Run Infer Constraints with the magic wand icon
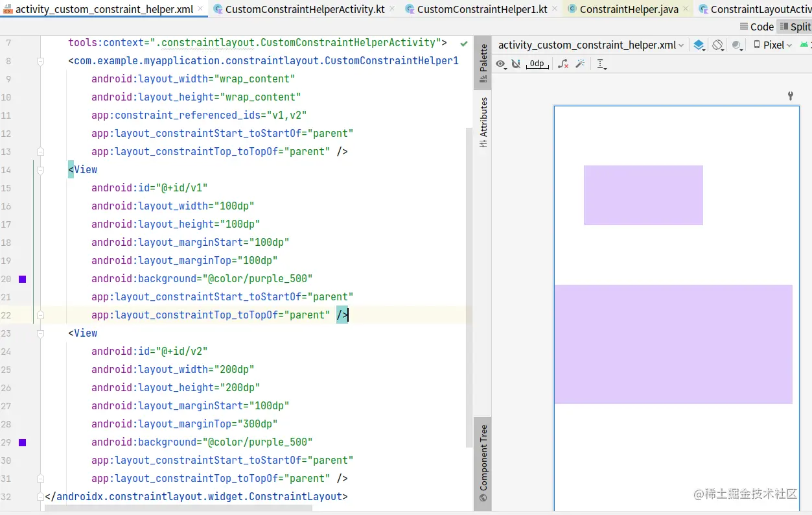This screenshot has width=812, height=515. click(x=580, y=63)
